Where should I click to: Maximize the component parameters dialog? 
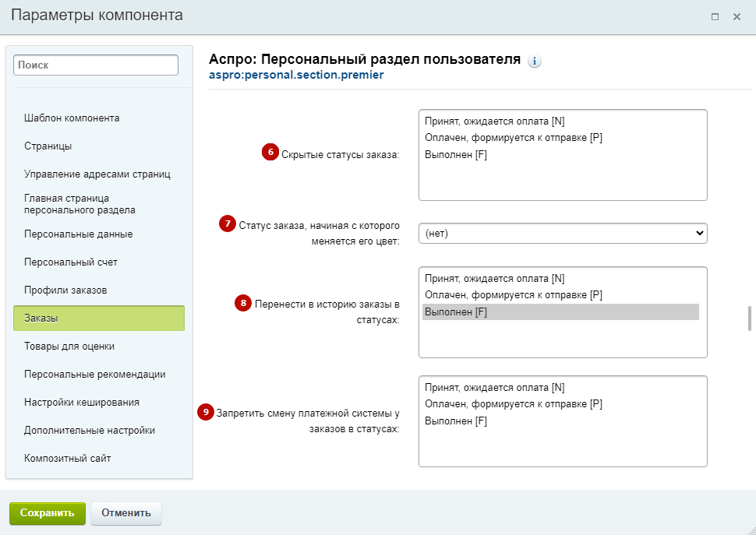pos(715,17)
